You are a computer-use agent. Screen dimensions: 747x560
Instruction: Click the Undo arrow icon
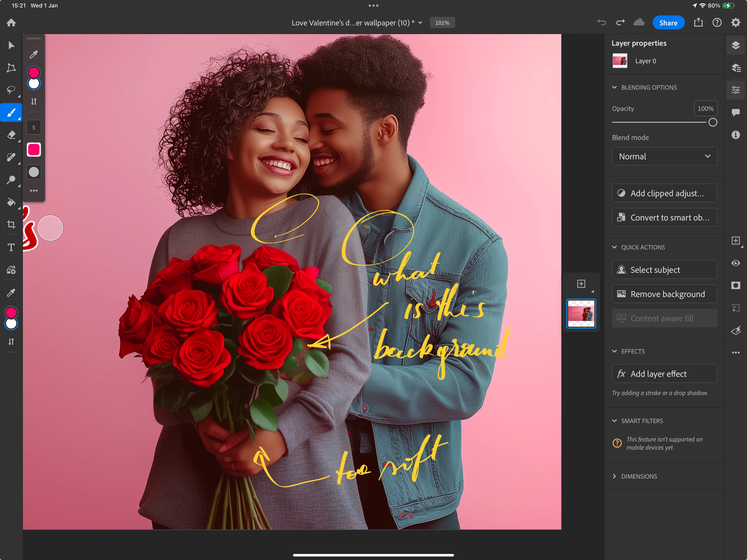coord(601,23)
